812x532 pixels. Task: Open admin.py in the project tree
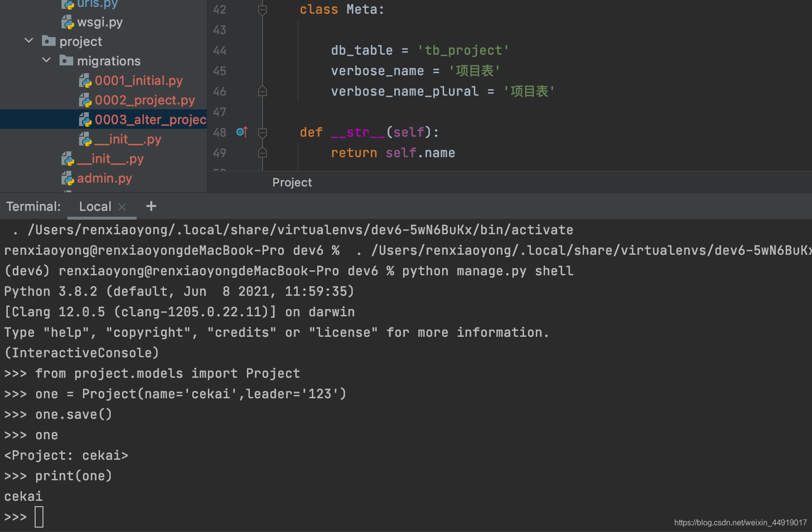[x=104, y=178]
